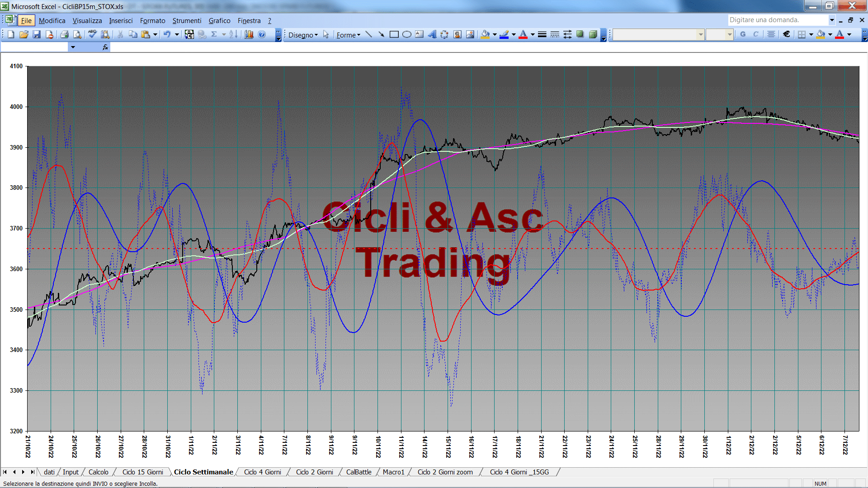Click the Print icon
868x488 pixels.
(64, 34)
